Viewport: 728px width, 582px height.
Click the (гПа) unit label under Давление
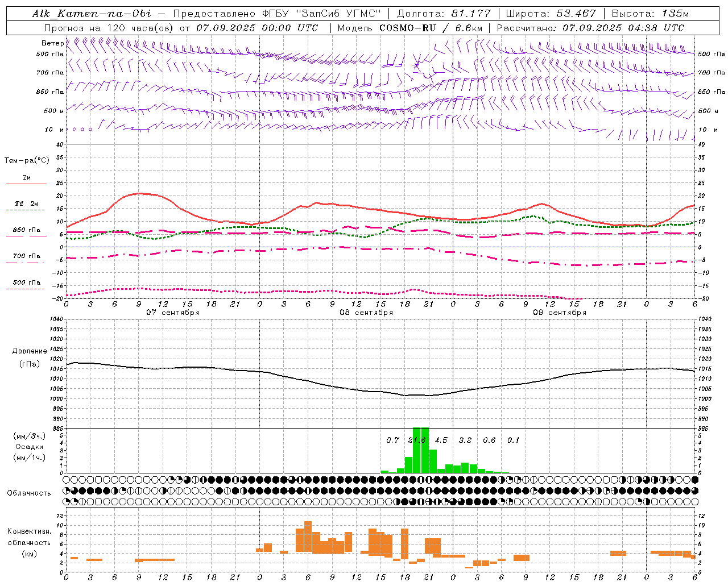coord(30,364)
